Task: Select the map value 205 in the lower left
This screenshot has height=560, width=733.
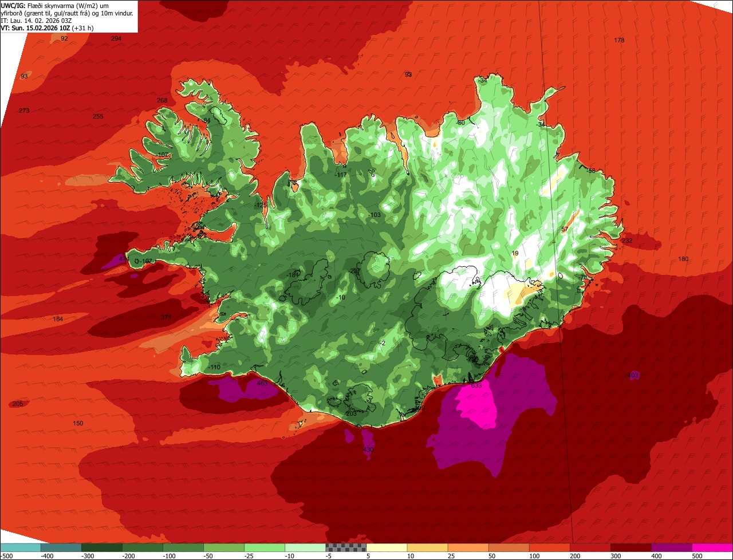Action: [x=18, y=404]
